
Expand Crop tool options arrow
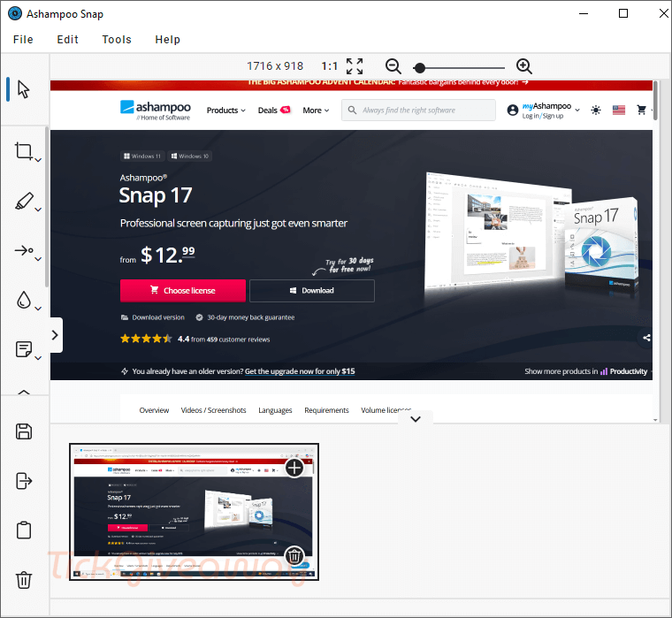(38, 160)
